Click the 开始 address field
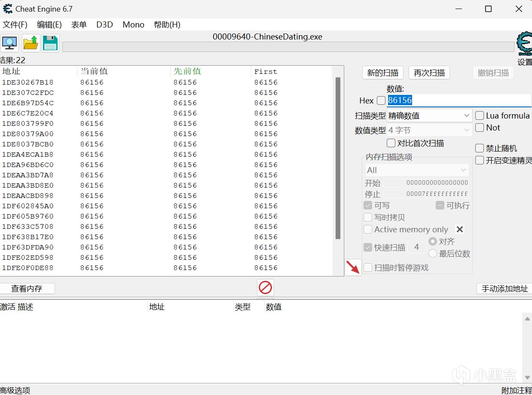532x395 pixels. (426, 182)
